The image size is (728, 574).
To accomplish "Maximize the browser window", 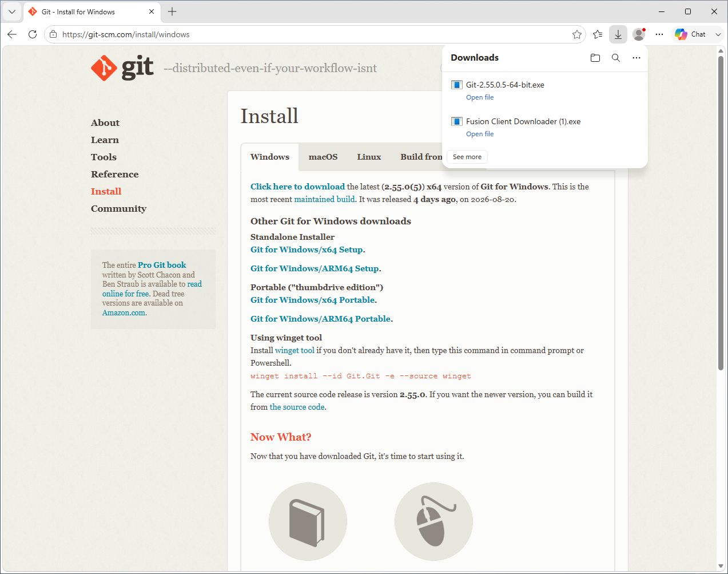I will (688, 11).
